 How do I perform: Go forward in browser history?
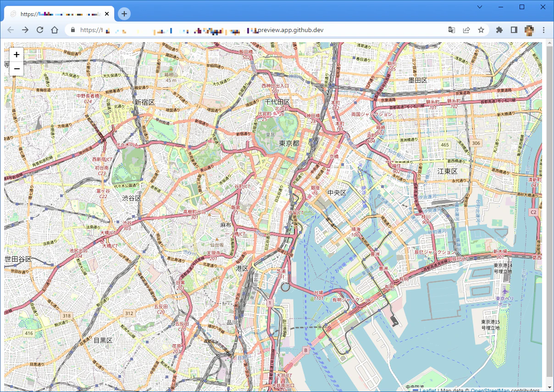[x=25, y=30]
